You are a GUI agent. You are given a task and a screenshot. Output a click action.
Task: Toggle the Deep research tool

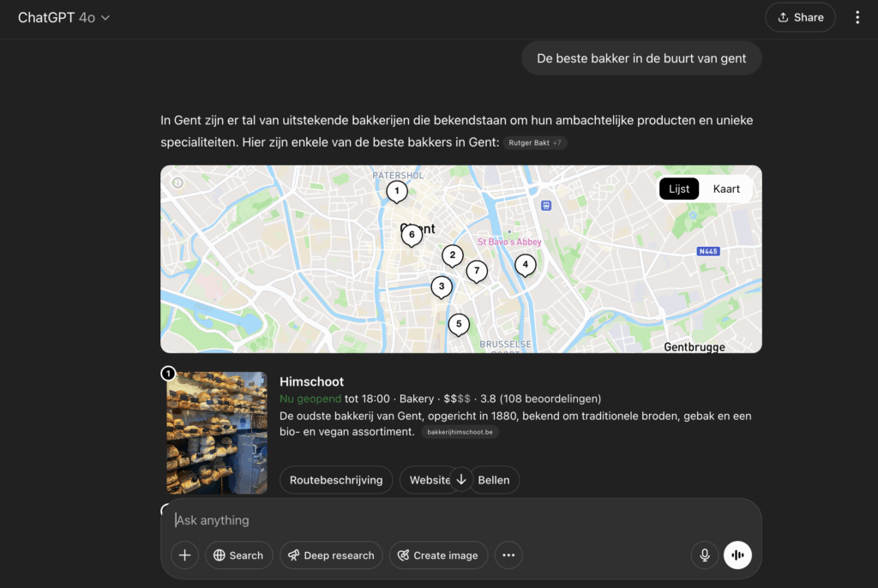click(331, 555)
